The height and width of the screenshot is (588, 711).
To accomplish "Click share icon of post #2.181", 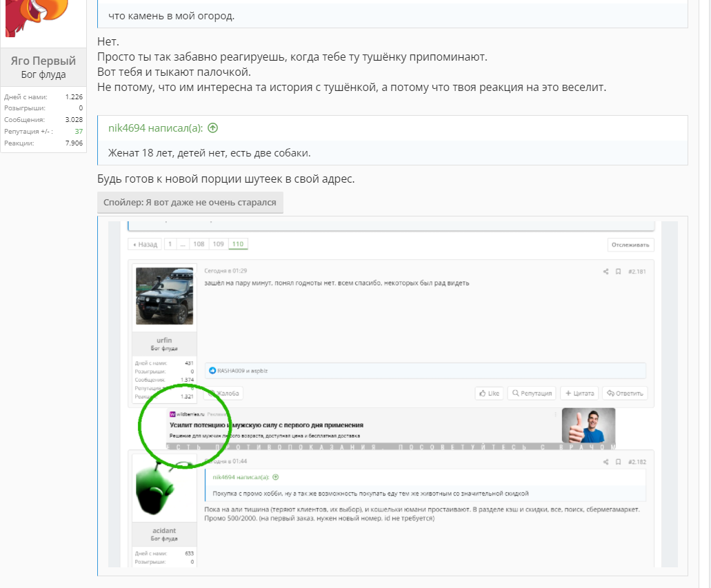I will click(605, 272).
